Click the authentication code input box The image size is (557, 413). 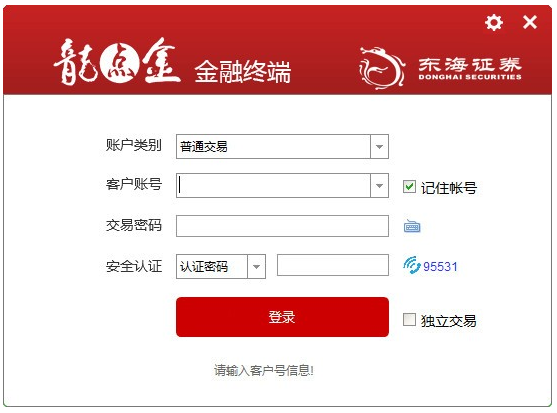pos(333,265)
